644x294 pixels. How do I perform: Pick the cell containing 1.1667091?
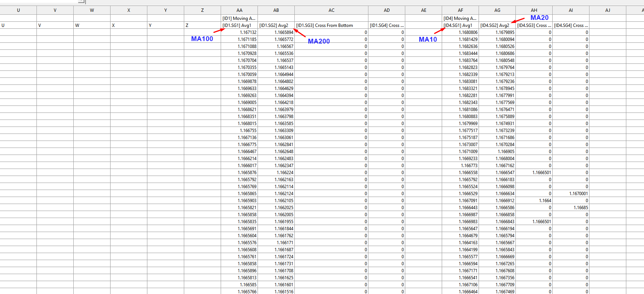coord(461,201)
